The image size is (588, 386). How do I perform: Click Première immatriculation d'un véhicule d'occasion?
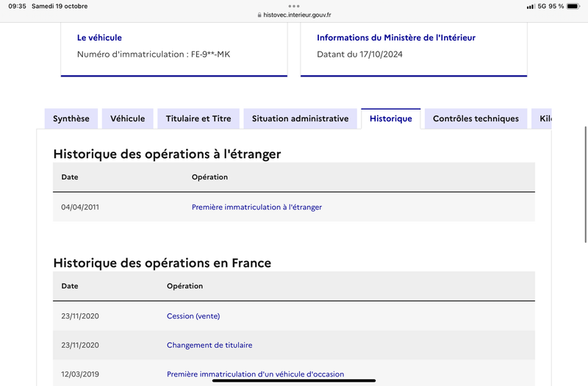click(x=255, y=374)
